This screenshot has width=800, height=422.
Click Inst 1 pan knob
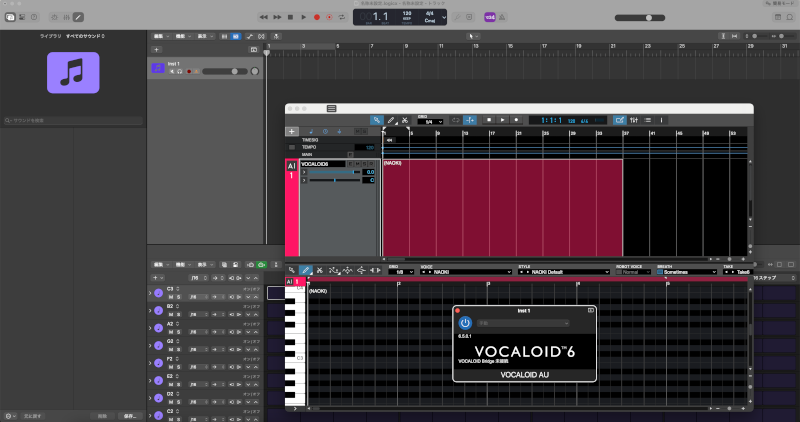[255, 71]
